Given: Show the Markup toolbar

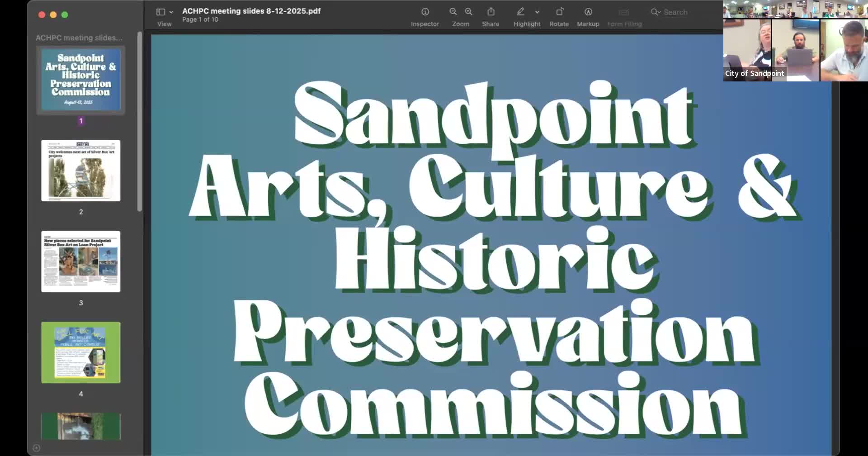Looking at the screenshot, I should (588, 12).
